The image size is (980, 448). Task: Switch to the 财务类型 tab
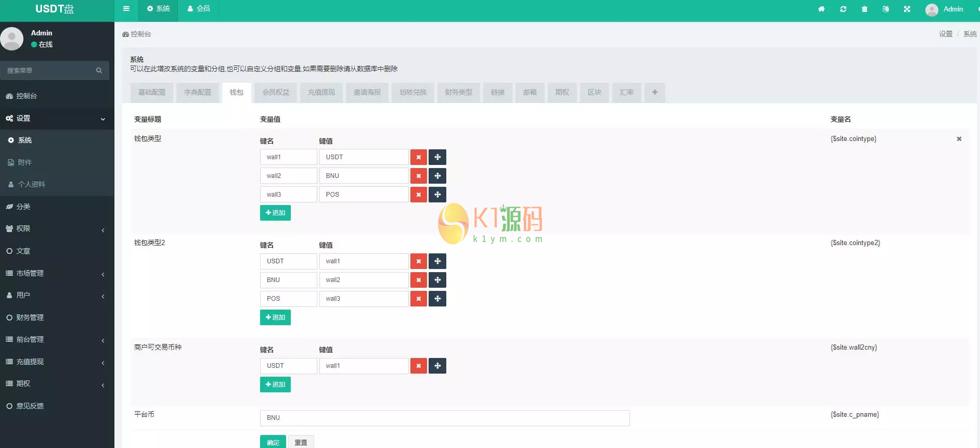[x=459, y=92]
